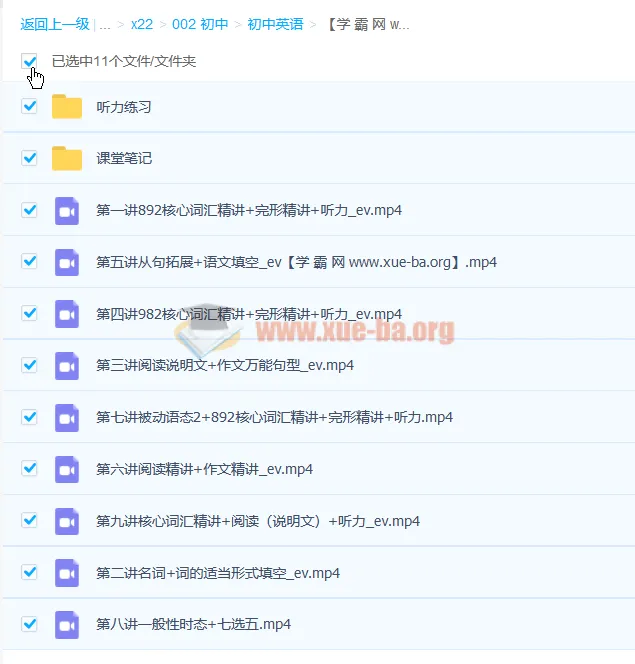Viewport: 635px width, 664px height.
Task: Navigate to 初中英语 breadcrumb folder
Action: tap(275, 24)
